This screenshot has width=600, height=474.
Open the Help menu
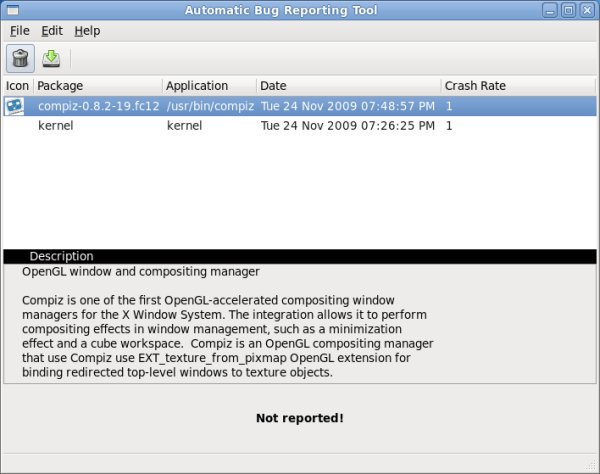point(87,31)
